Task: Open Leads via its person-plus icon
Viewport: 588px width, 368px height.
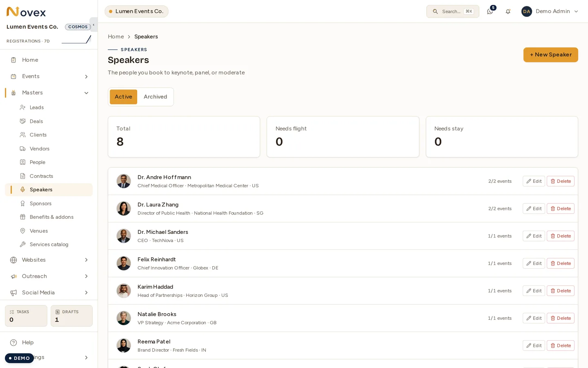Action: click(x=23, y=108)
